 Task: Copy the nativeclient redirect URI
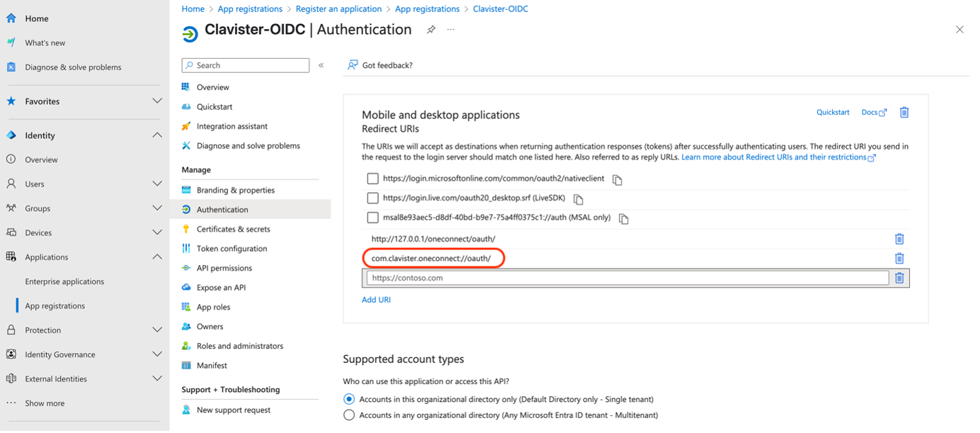[617, 180]
